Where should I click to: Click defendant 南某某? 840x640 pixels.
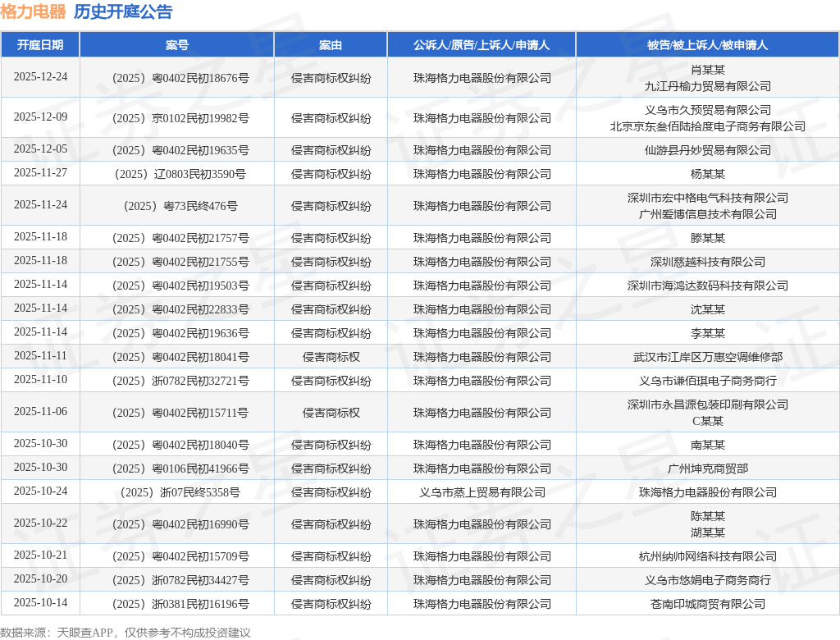point(708,445)
